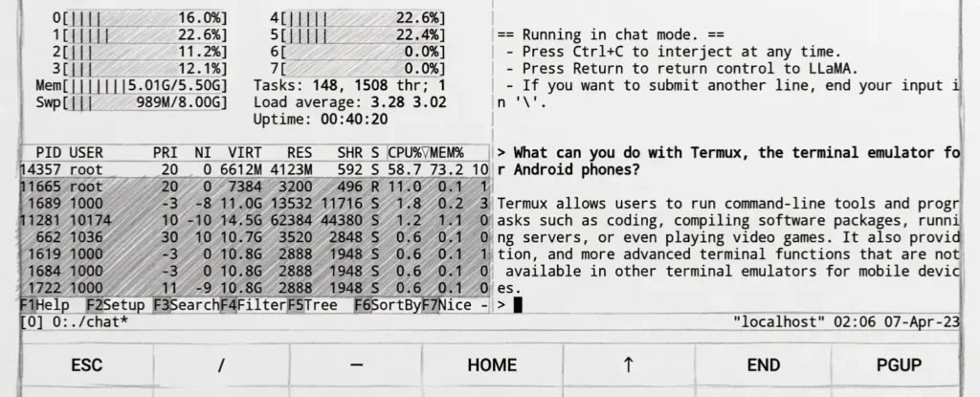Select process row PID 1619
This screenshot has width=980, height=397.
(255, 254)
